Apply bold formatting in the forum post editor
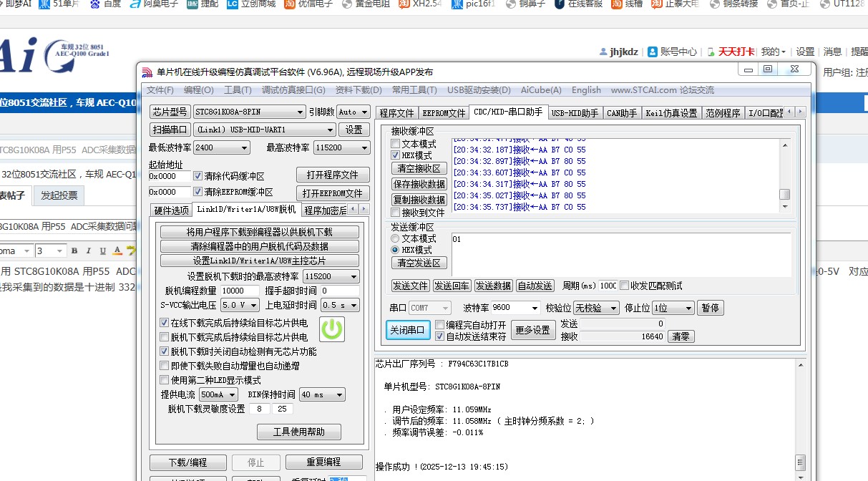This screenshot has height=481, width=868. (x=74, y=251)
